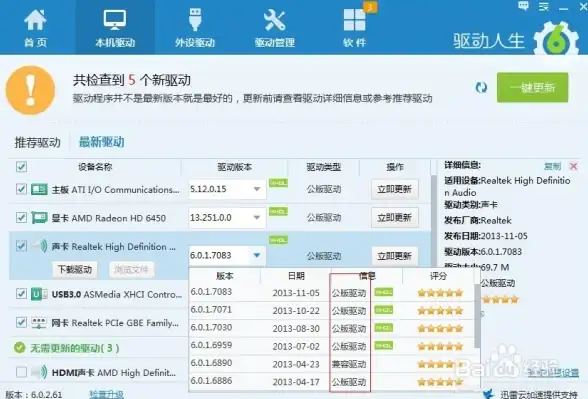Click the driver list vertical scrollbar
Screen dimensions: 588x399
coord(434,221)
